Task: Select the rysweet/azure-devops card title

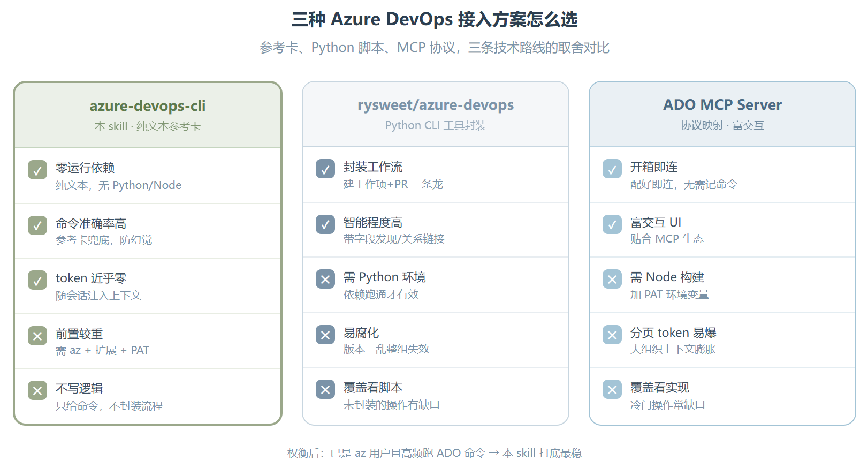Action: pos(436,105)
